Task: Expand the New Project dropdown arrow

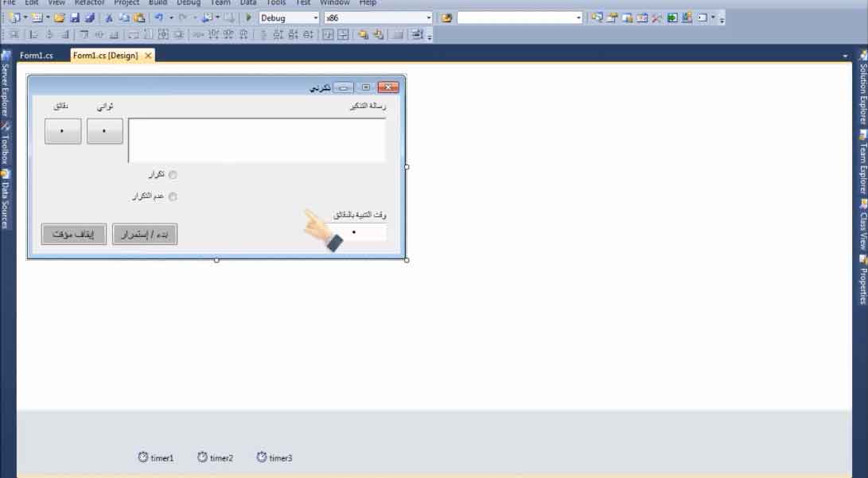Action: (x=26, y=17)
